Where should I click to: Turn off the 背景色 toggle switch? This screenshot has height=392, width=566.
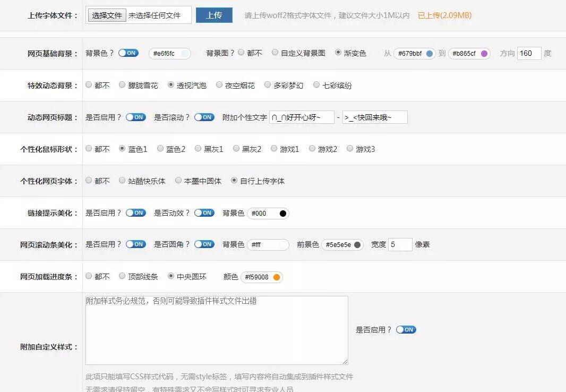click(128, 53)
